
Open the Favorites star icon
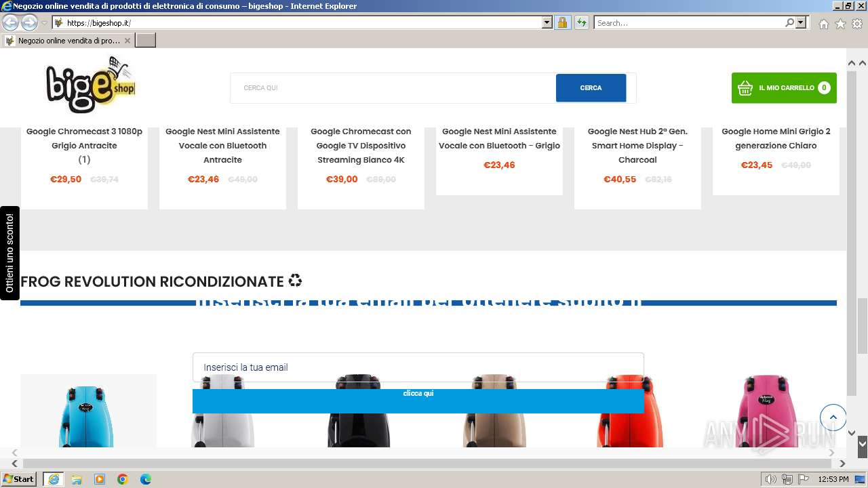[x=840, y=24]
